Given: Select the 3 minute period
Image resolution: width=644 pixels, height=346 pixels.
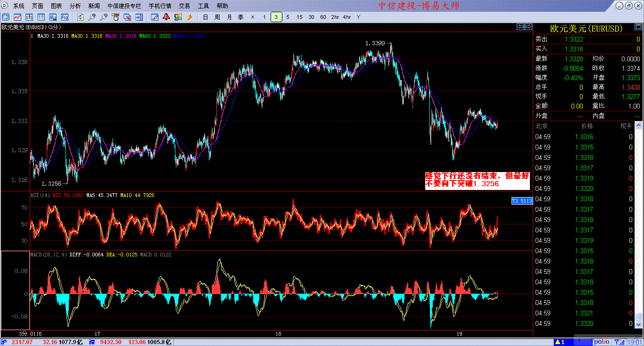Looking at the screenshot, I should coord(276,17).
